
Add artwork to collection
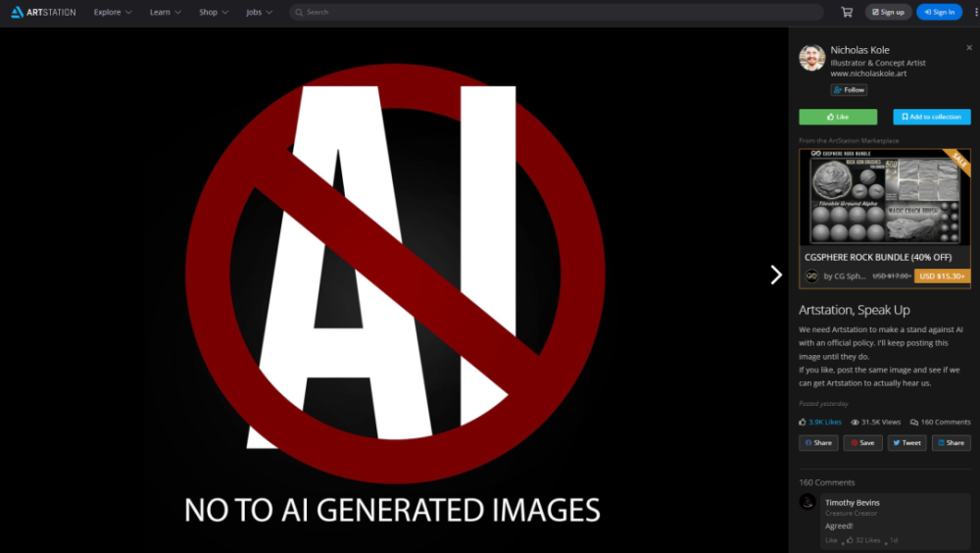tap(932, 117)
